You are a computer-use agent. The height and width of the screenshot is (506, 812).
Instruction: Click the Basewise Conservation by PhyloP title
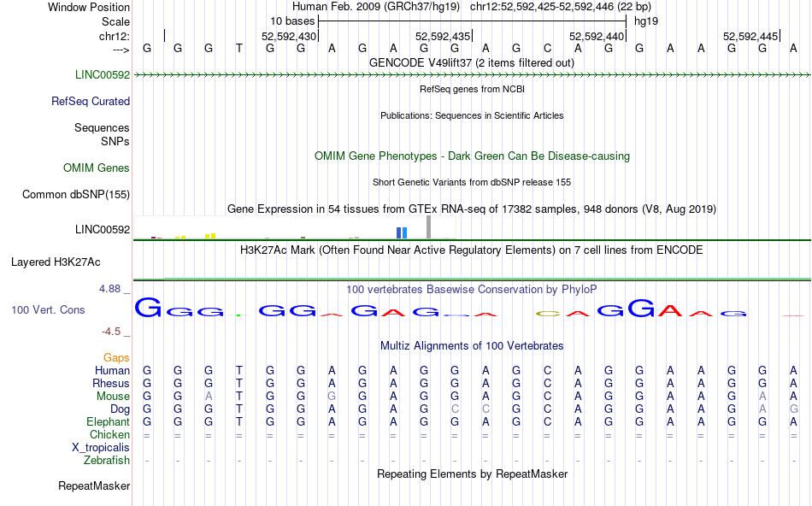click(x=472, y=289)
